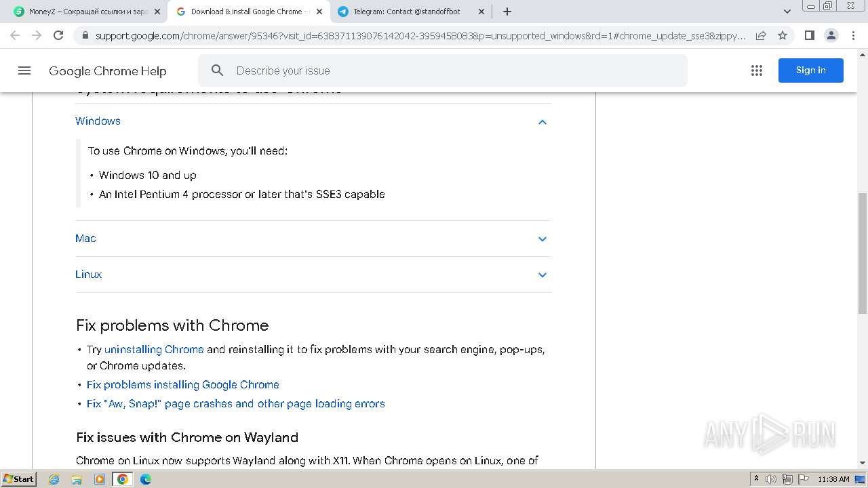The width and height of the screenshot is (868, 488).
Task: Go forward to next page
Action: [x=37, y=35]
